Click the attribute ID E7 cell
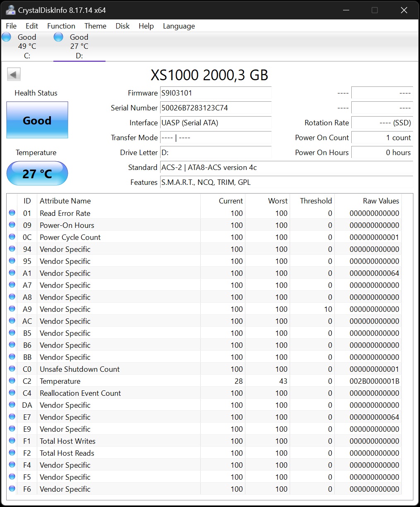 point(27,417)
